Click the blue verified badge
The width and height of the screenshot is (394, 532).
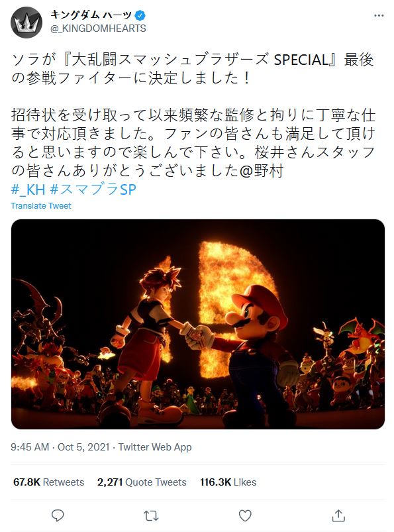click(140, 15)
